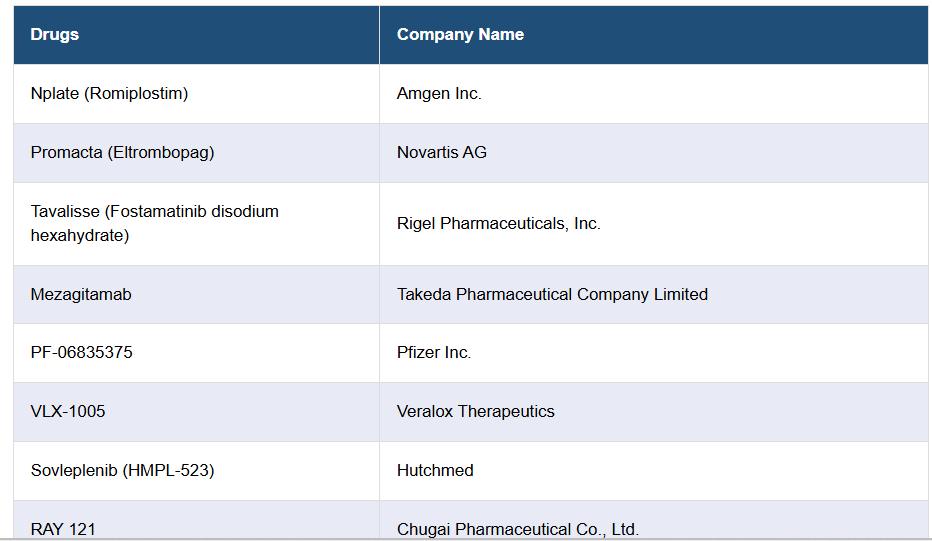Select the word 'hexahydrate' in Tavalisse row
The width and height of the screenshot is (932, 541).
(x=79, y=236)
